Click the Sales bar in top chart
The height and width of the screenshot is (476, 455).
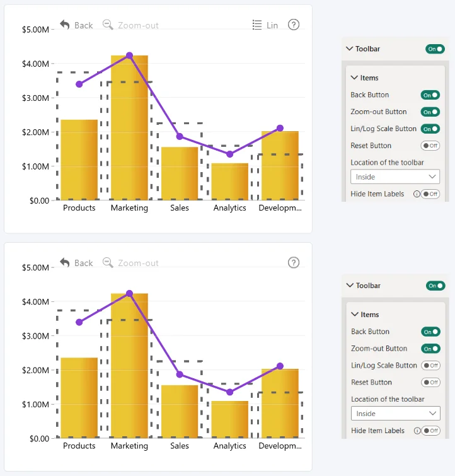180,173
